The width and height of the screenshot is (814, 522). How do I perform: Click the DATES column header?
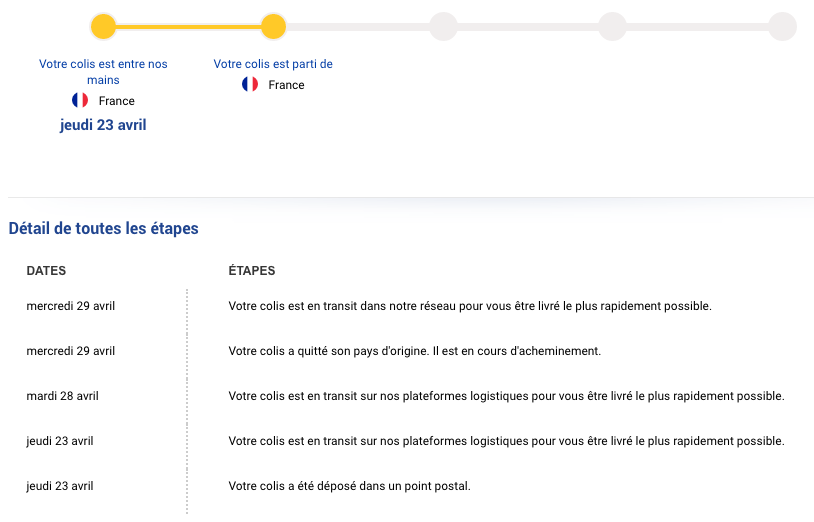[x=46, y=271]
